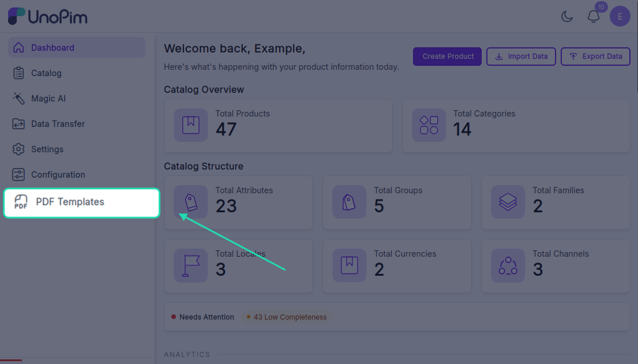
Task: Click the Data Transfer folder icon
Action: (x=18, y=123)
